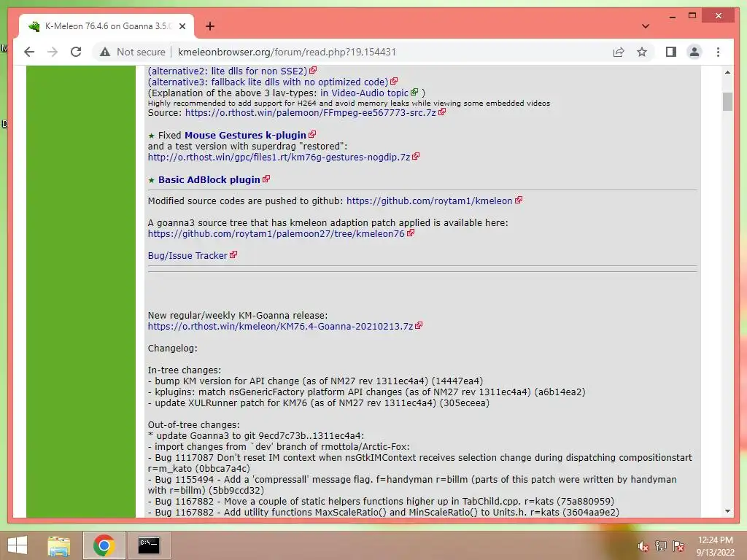
Task: Open Chrome three-dot menu
Action: click(718, 52)
